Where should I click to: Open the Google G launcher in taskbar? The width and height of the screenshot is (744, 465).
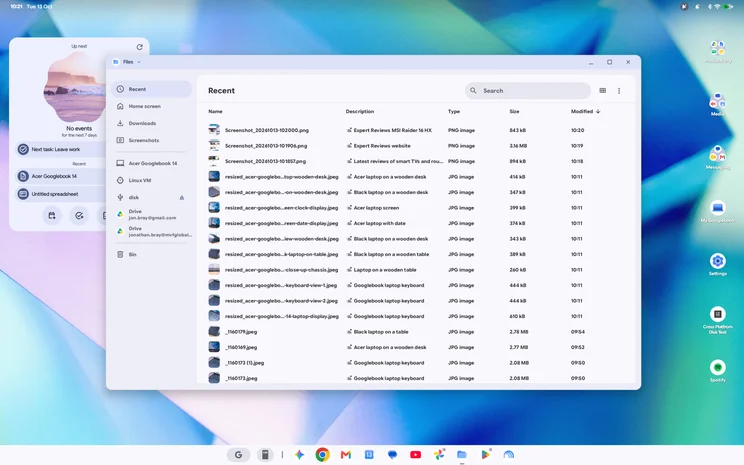click(238, 455)
